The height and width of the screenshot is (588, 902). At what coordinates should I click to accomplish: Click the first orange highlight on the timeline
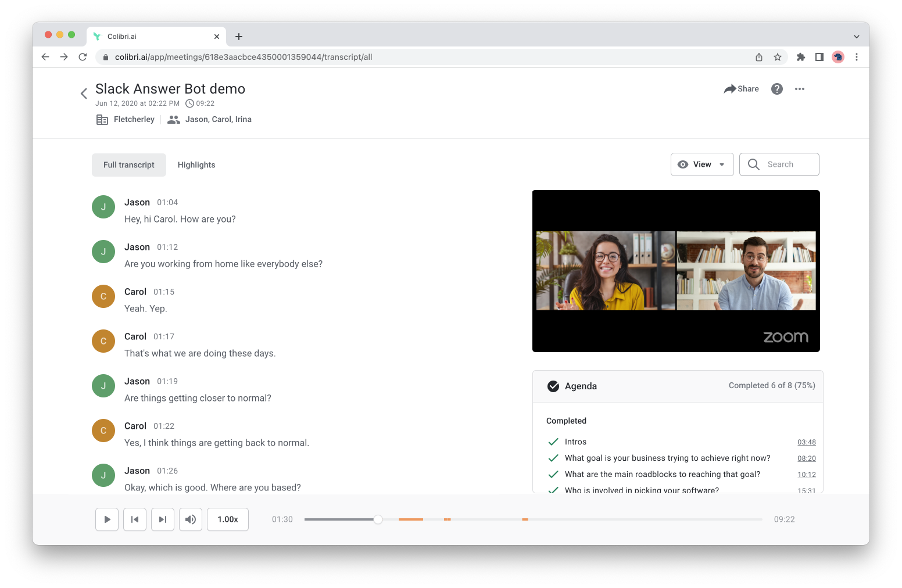[411, 519]
